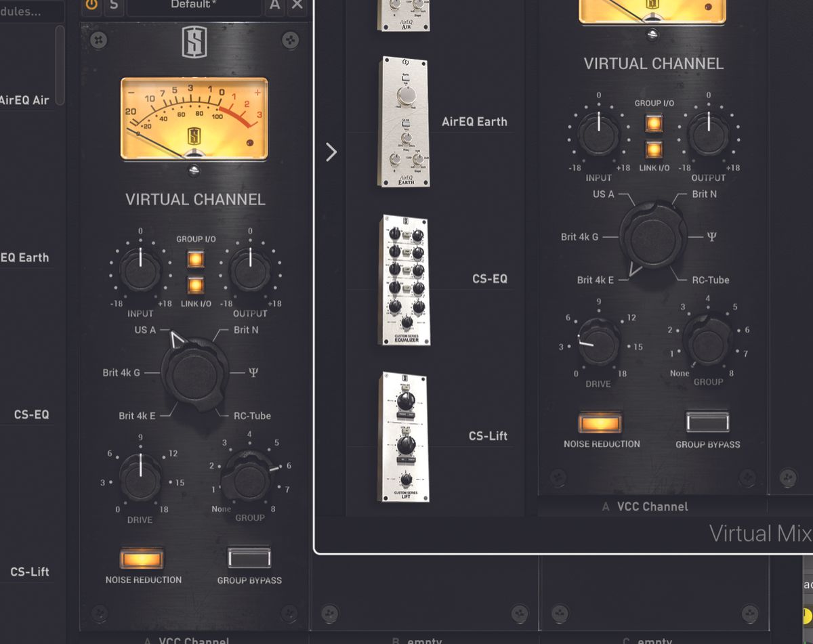Collapse the module browser using the chevron
This screenshot has height=644, width=813.
click(x=331, y=153)
